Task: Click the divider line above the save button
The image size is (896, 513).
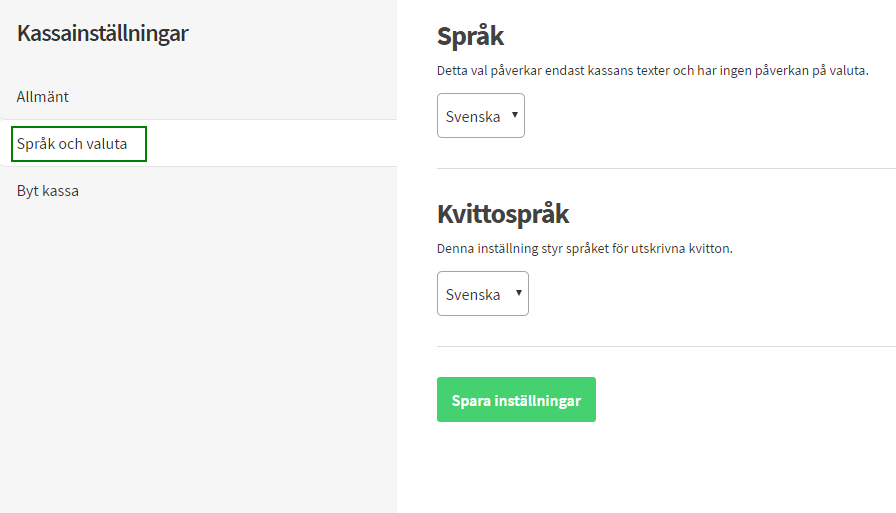Action: tap(666, 346)
